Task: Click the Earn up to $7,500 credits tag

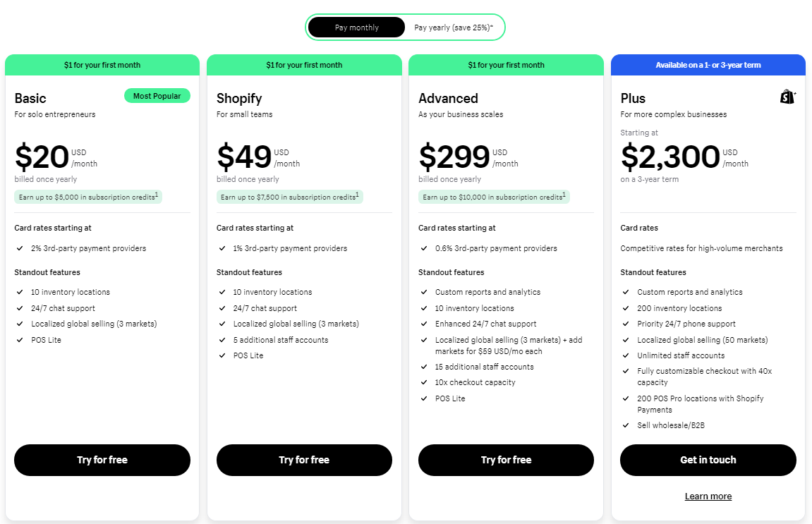Action: tap(289, 197)
